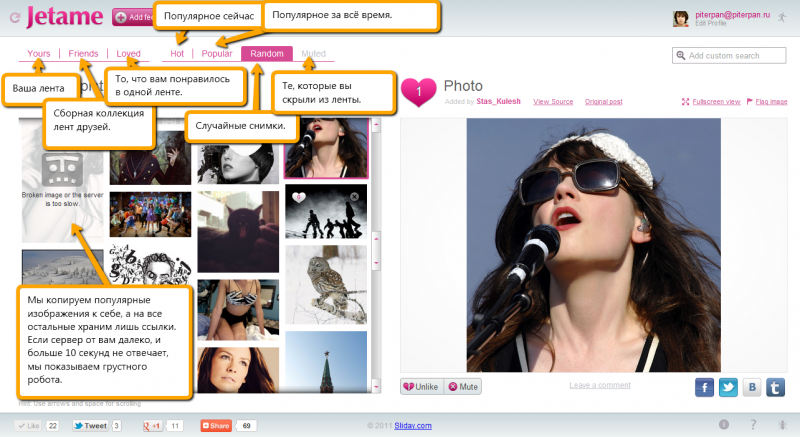Switch to the Friends tab

(83, 54)
